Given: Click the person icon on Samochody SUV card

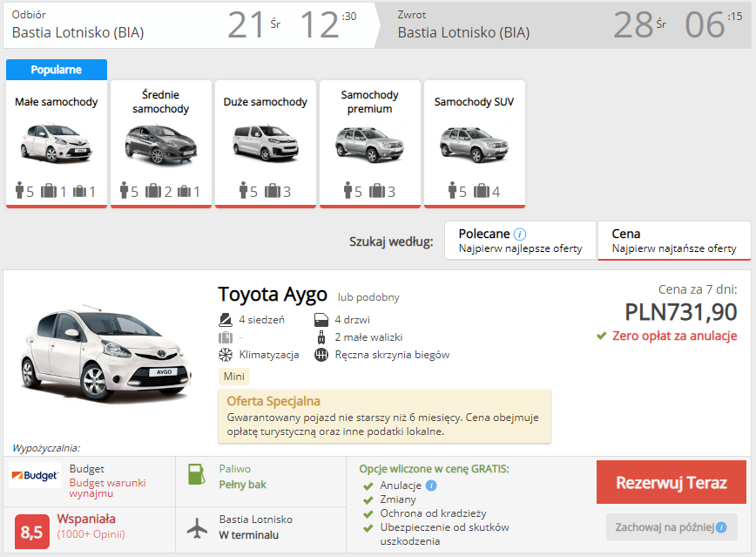Looking at the screenshot, I should tap(452, 190).
